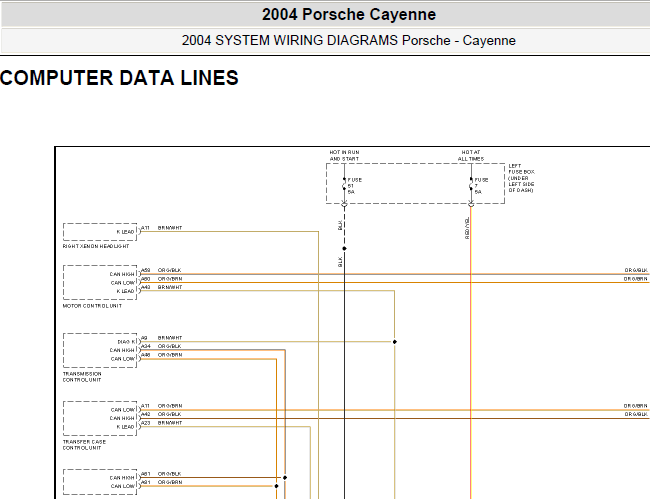
Task: Click "ORG/BRN" beside Transfer Case pin A11
Action: click(x=170, y=406)
